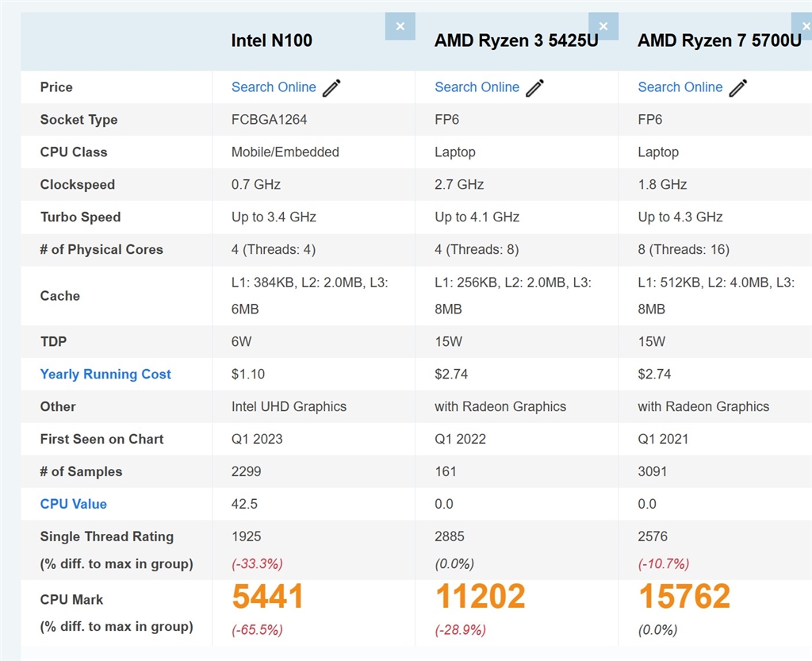This screenshot has width=812, height=661.
Task: Open Search Online link for Ryzen 3 5425U
Action: tap(477, 87)
